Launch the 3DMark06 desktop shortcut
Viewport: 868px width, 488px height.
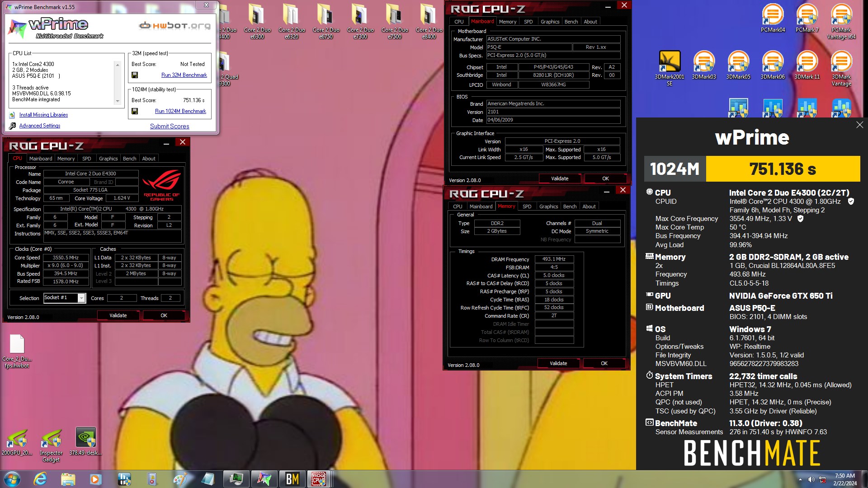[x=773, y=65]
